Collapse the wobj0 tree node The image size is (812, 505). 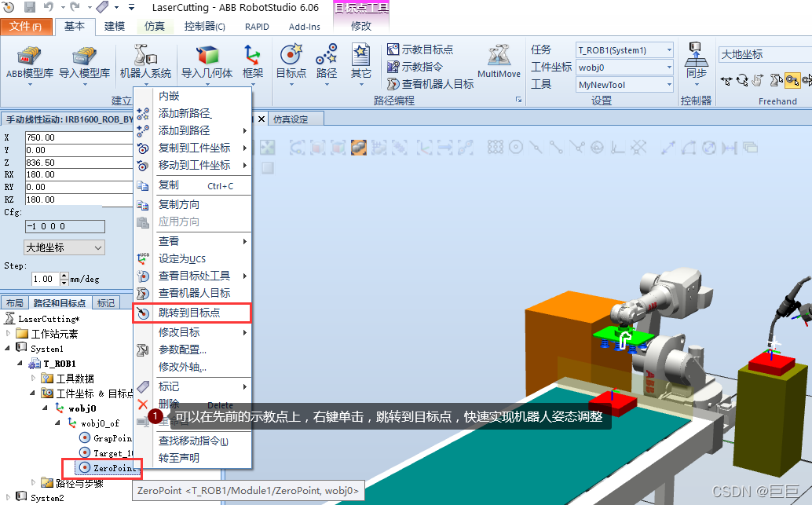pyautogui.click(x=45, y=408)
